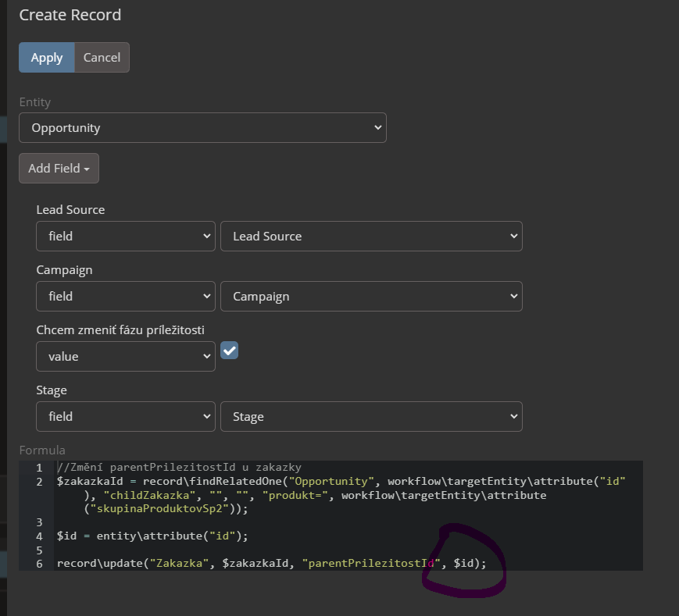
Task: Click line number 1 in the formula gutter
Action: (x=38, y=468)
